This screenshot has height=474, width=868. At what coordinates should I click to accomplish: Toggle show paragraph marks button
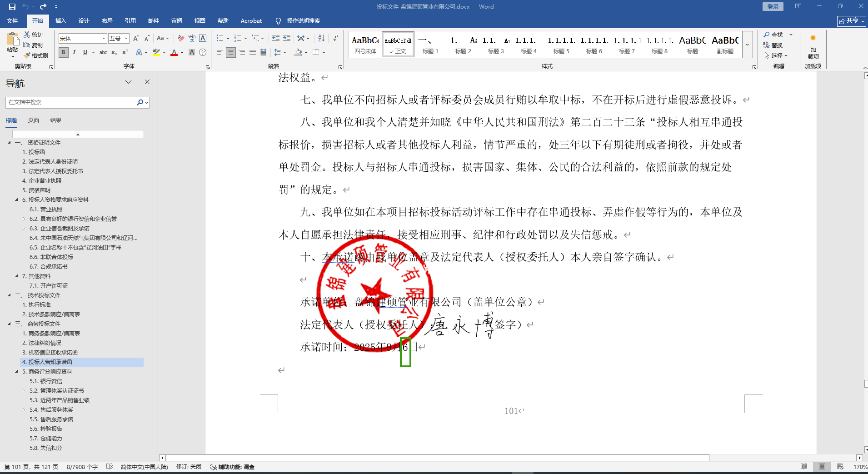point(335,39)
